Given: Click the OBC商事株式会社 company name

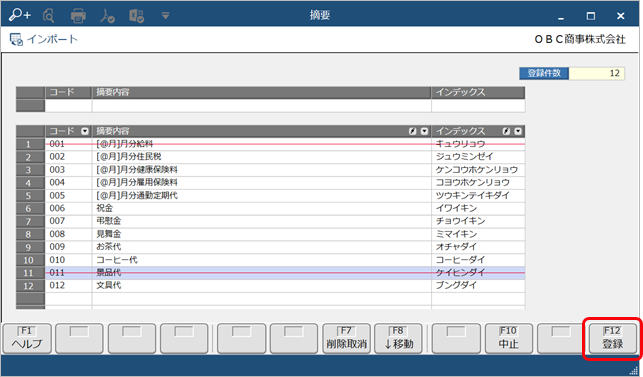Looking at the screenshot, I should coord(580,39).
